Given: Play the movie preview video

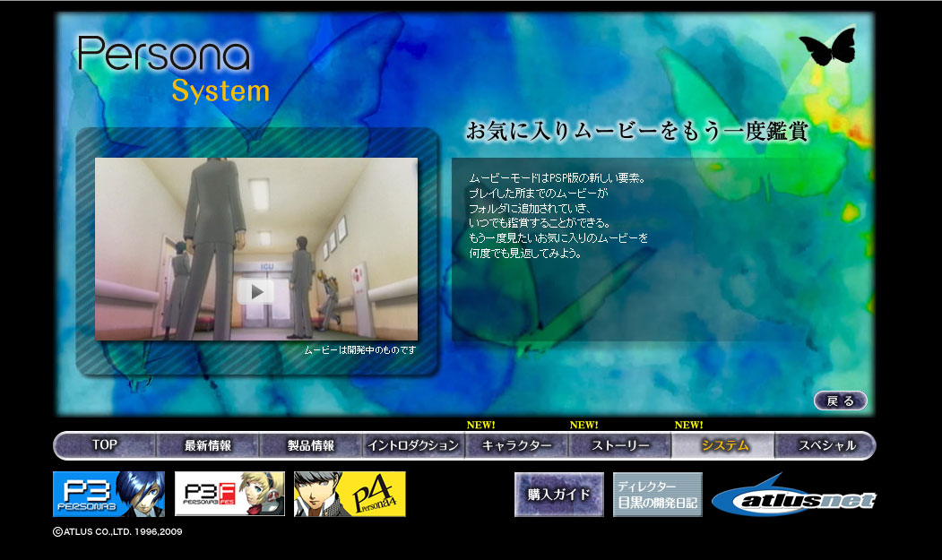Looking at the screenshot, I should click(256, 292).
